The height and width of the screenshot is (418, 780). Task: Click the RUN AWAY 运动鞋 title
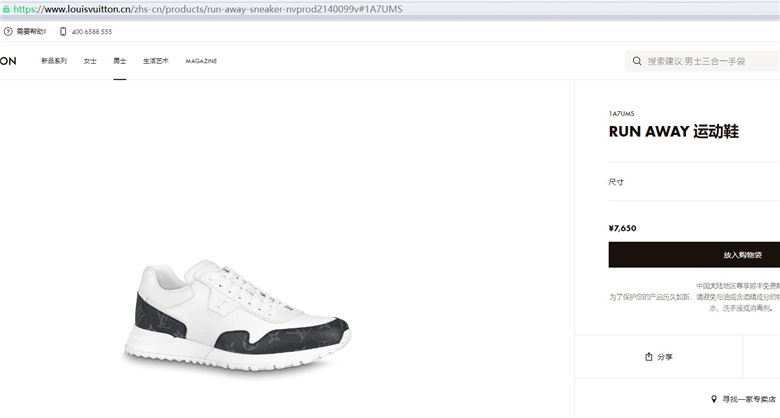[x=674, y=131]
